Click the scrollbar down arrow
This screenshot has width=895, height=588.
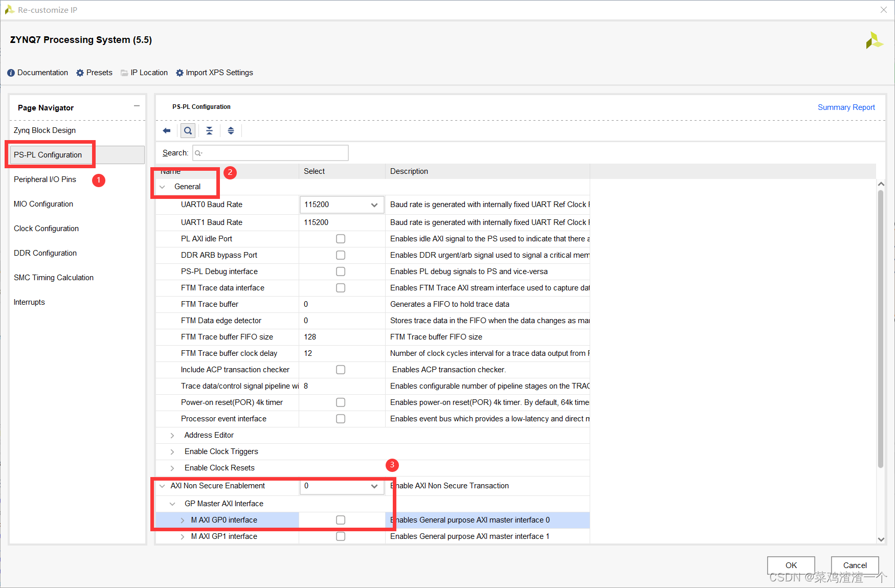click(x=881, y=539)
